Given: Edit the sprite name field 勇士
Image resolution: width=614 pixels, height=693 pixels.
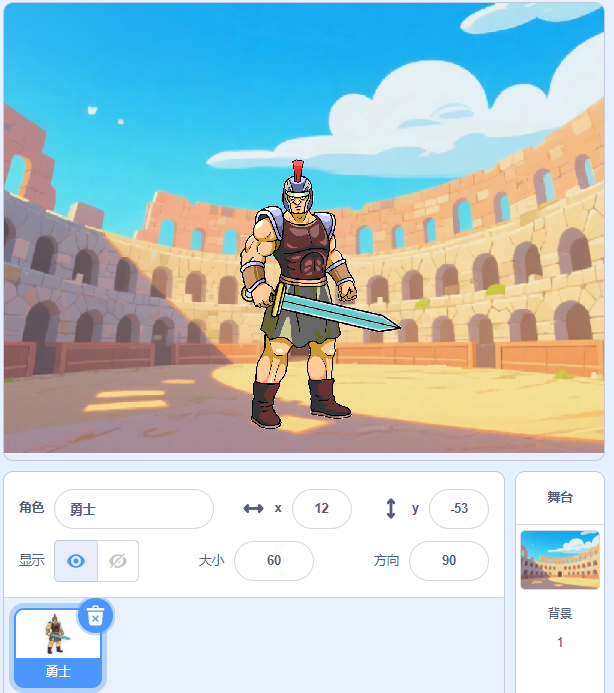Looking at the screenshot, I should [x=134, y=509].
